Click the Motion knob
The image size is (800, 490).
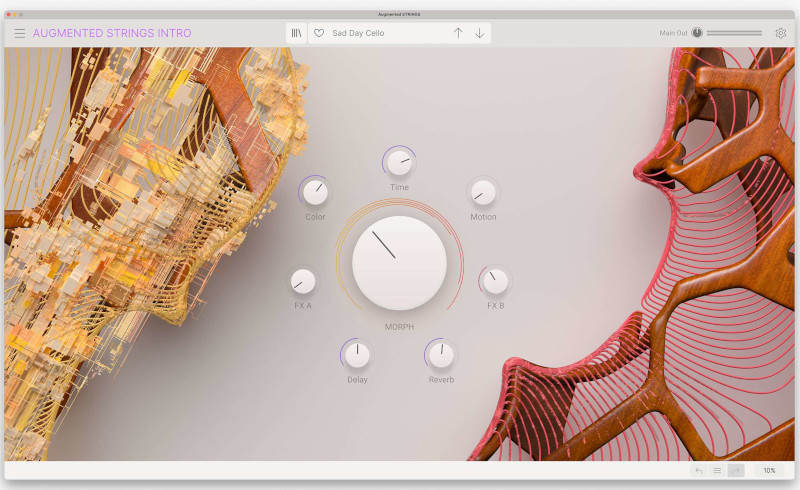point(483,192)
